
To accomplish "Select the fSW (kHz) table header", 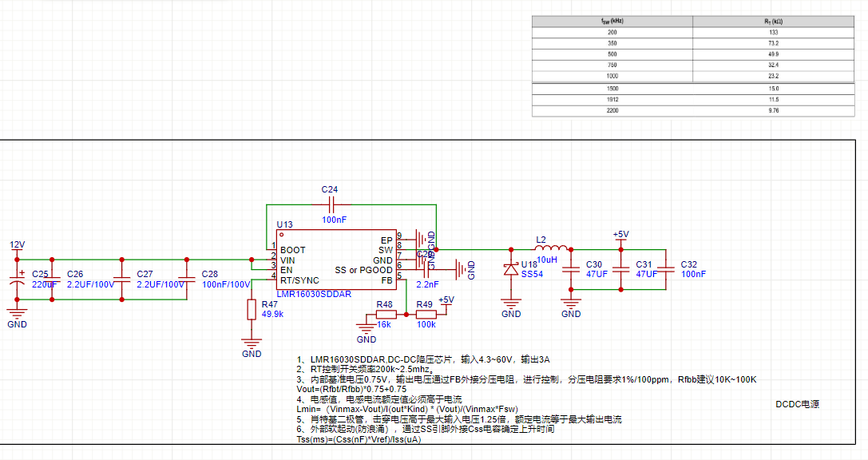I will click(612, 21).
